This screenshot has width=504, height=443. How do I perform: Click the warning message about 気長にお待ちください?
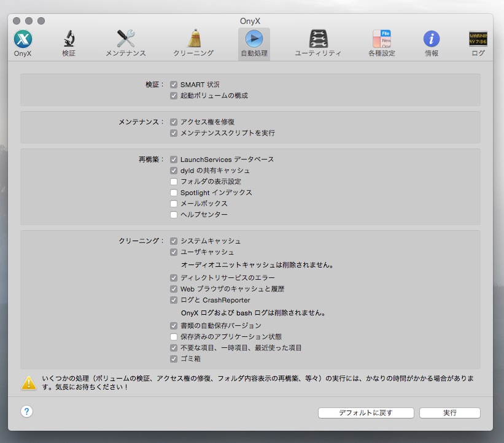258,383
